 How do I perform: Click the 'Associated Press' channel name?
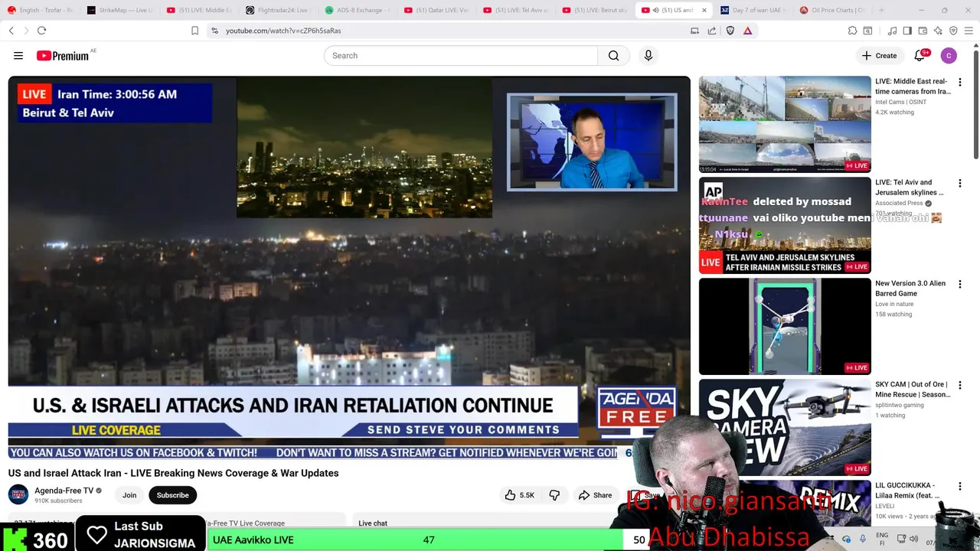pos(899,203)
